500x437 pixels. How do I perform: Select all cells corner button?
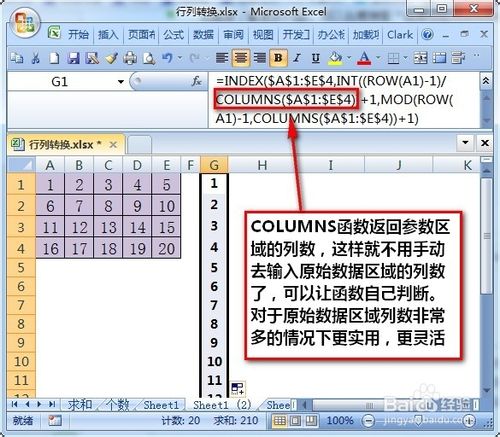21,165
